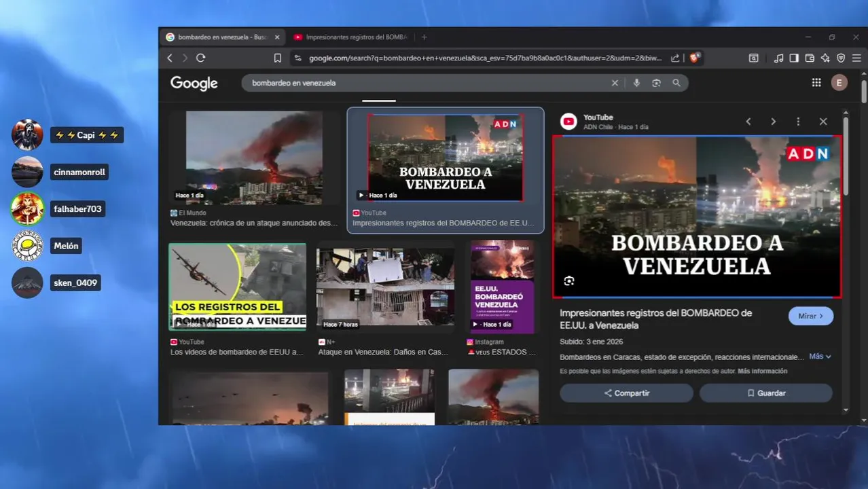
Task: Click sken_0409's avatar in overlay
Action: pyautogui.click(x=27, y=283)
